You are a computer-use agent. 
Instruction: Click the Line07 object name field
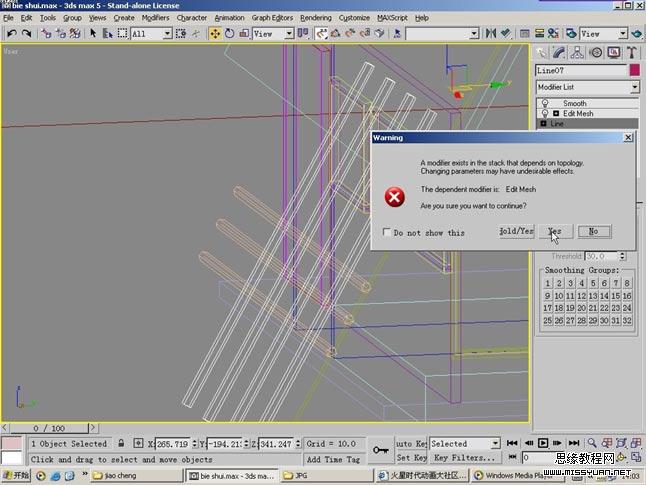point(581,70)
